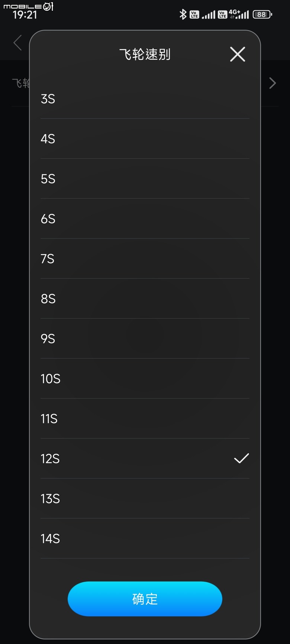Tap the battery indicator showing 88
Screen dimensions: 290x644
[262, 14]
